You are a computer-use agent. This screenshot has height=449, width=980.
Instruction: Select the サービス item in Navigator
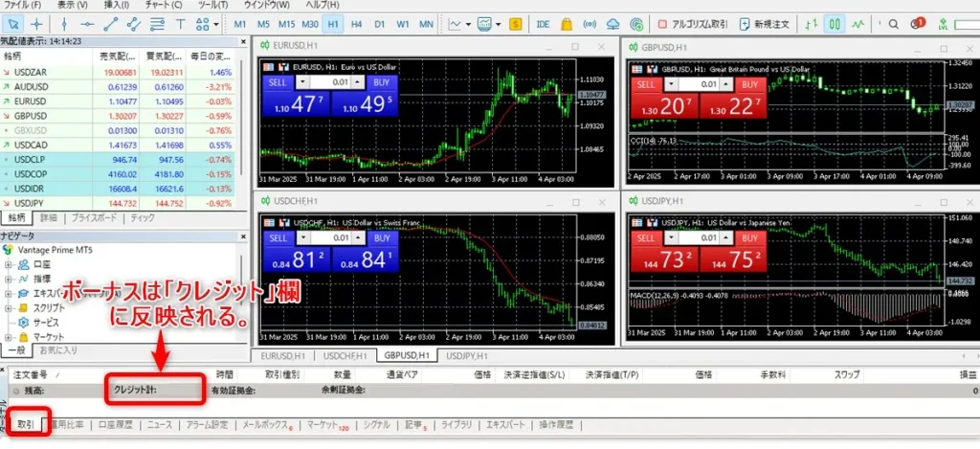pos(46,322)
